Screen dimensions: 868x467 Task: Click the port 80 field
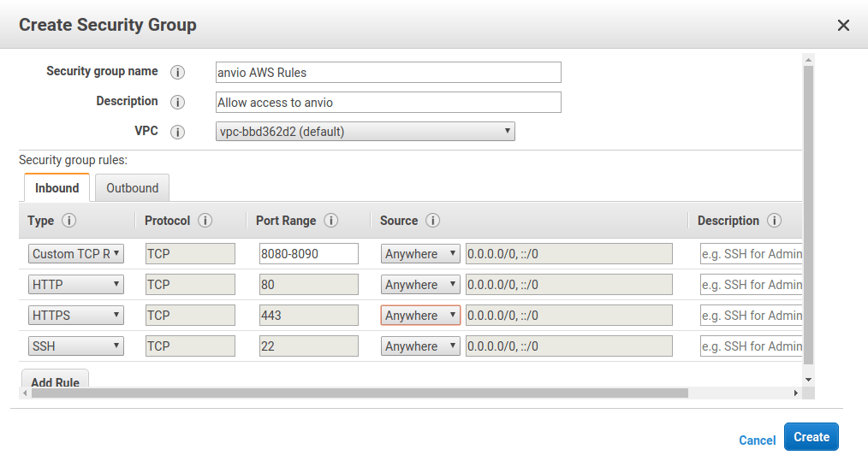[x=308, y=285]
